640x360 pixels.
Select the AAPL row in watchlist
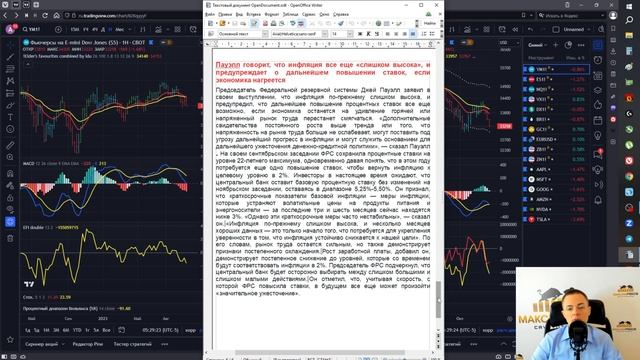tap(556, 169)
